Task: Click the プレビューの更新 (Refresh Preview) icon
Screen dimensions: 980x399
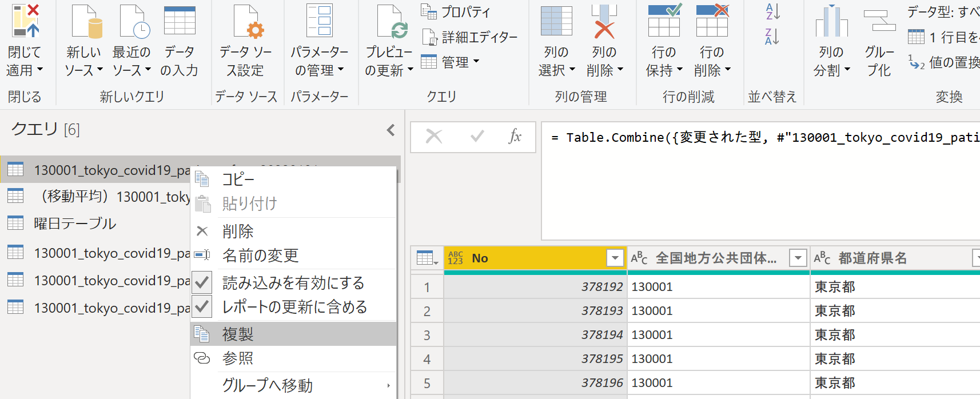Action: pos(392,22)
